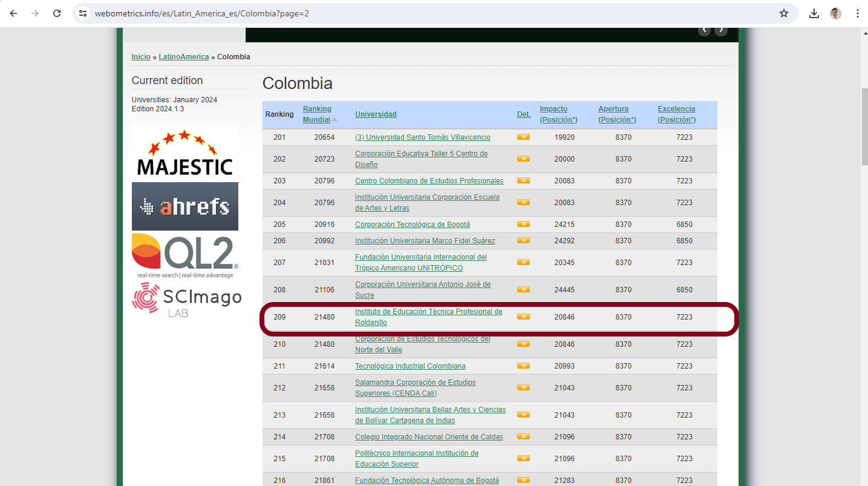Sort by Impacto (Posición) column header
This screenshot has width=868, height=486.
click(558, 114)
